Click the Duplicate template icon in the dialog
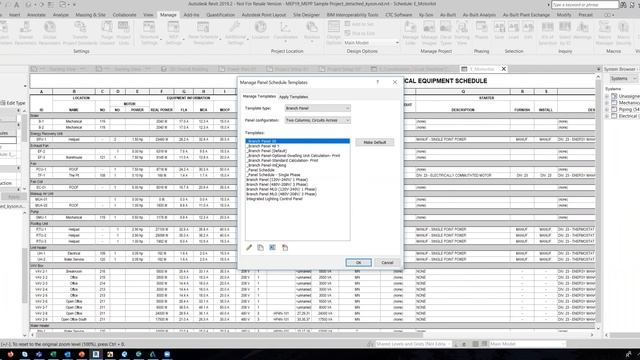Viewport: 640px width, 360px height. pos(260,247)
